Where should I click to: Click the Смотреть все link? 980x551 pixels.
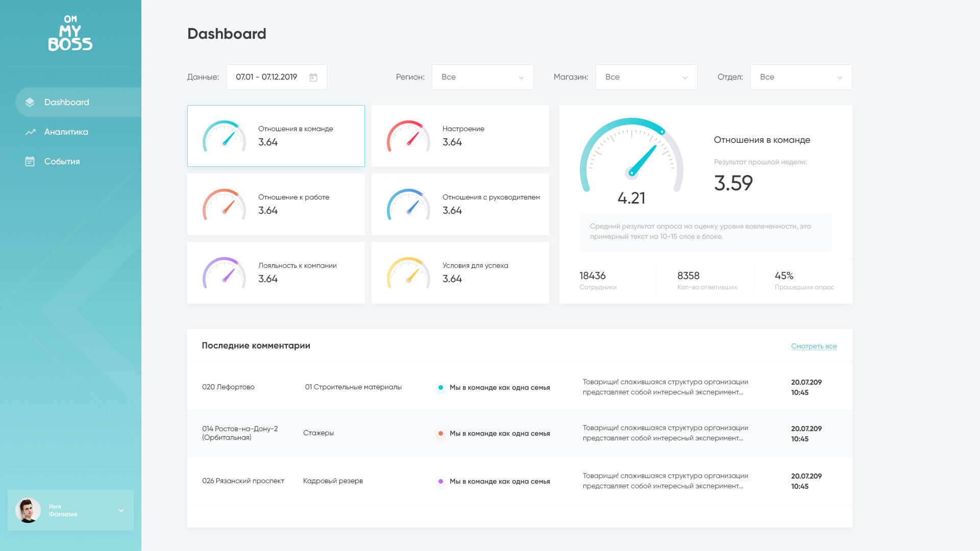(x=814, y=346)
